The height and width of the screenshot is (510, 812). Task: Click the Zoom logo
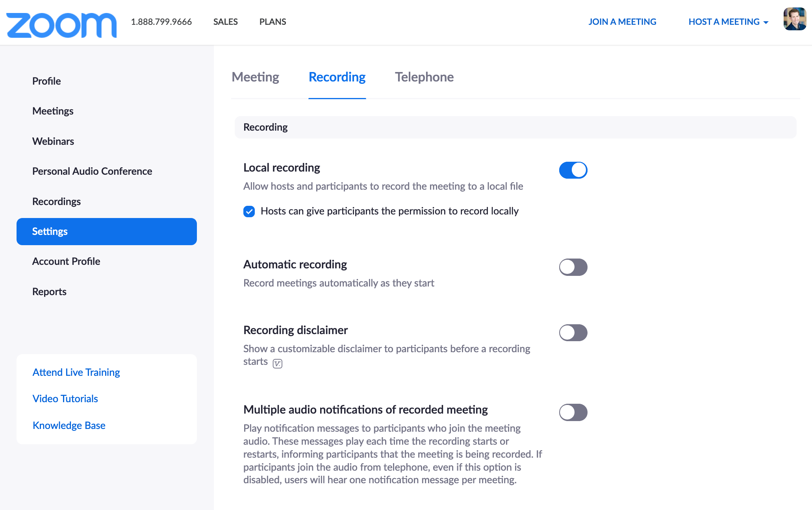(61, 25)
